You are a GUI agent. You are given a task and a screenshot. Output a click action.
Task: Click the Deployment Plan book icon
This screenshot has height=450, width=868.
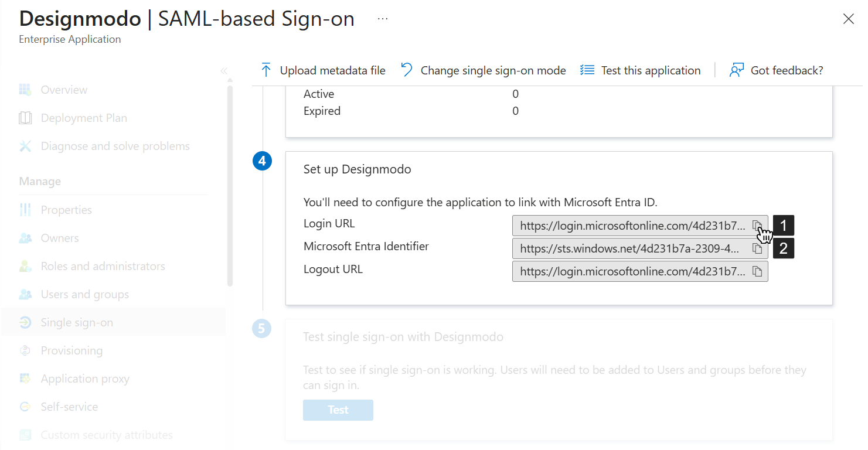tap(25, 118)
